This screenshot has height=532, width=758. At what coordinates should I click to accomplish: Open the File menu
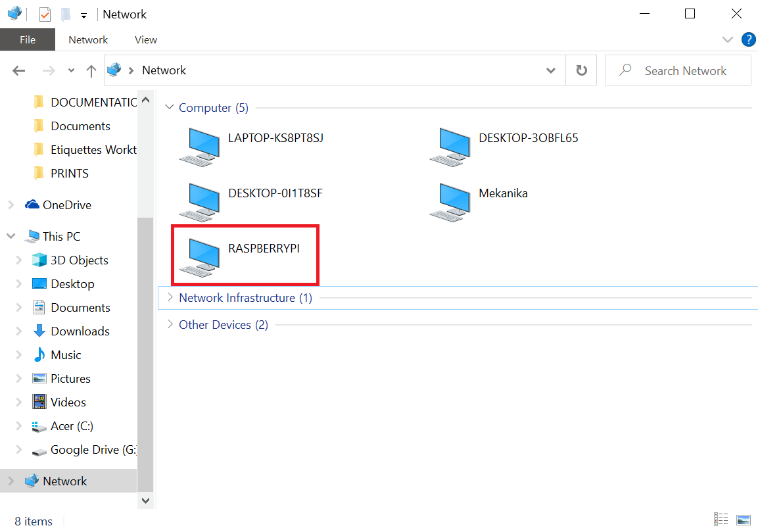tap(28, 39)
